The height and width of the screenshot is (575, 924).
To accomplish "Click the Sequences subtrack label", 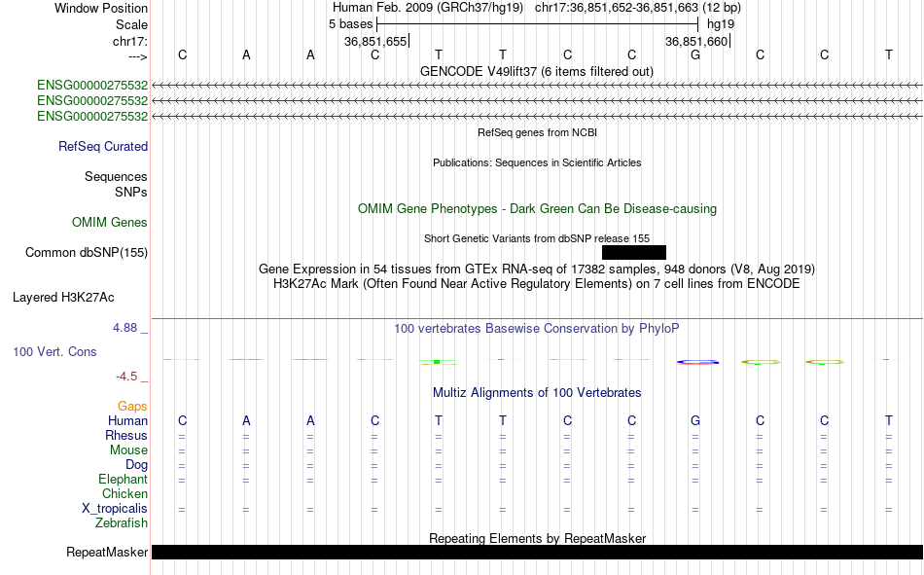I will [116, 176].
